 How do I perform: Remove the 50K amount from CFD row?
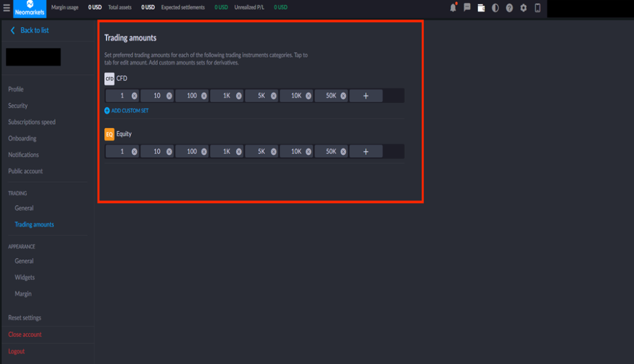click(343, 96)
